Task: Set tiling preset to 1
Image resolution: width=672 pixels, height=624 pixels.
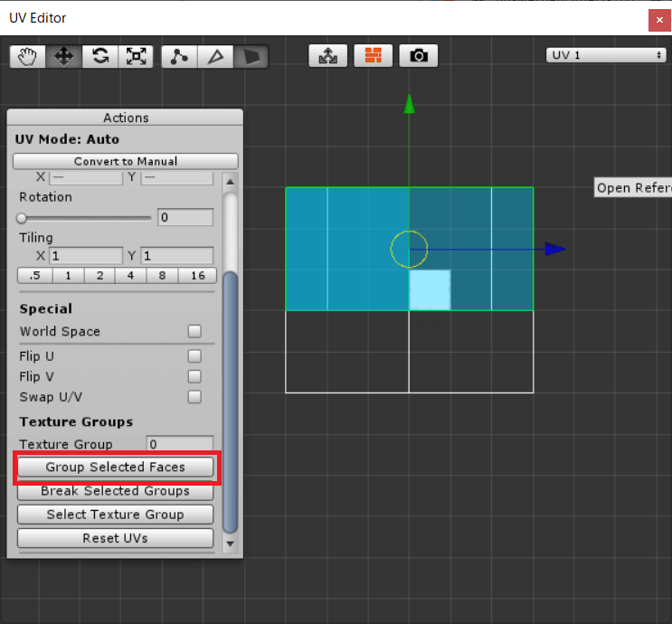Action: [68, 276]
